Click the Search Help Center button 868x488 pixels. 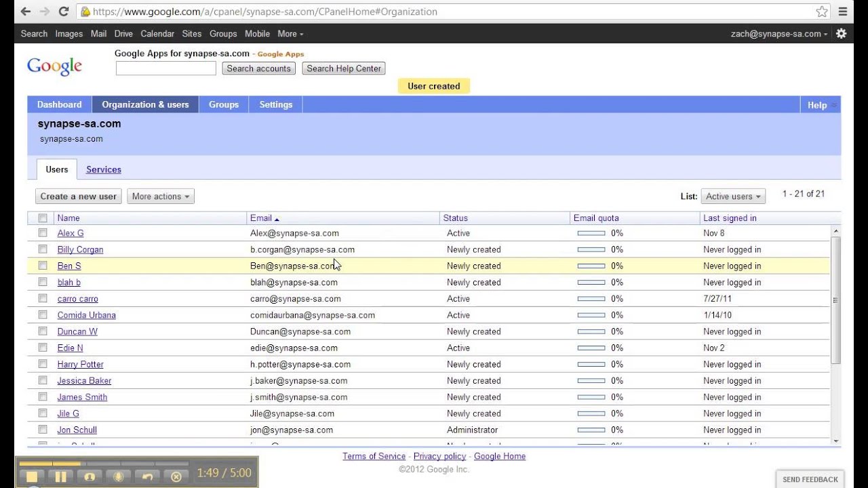pyautogui.click(x=344, y=68)
